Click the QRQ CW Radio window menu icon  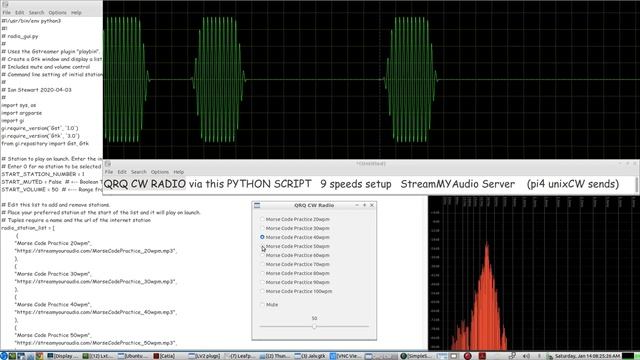(257, 205)
